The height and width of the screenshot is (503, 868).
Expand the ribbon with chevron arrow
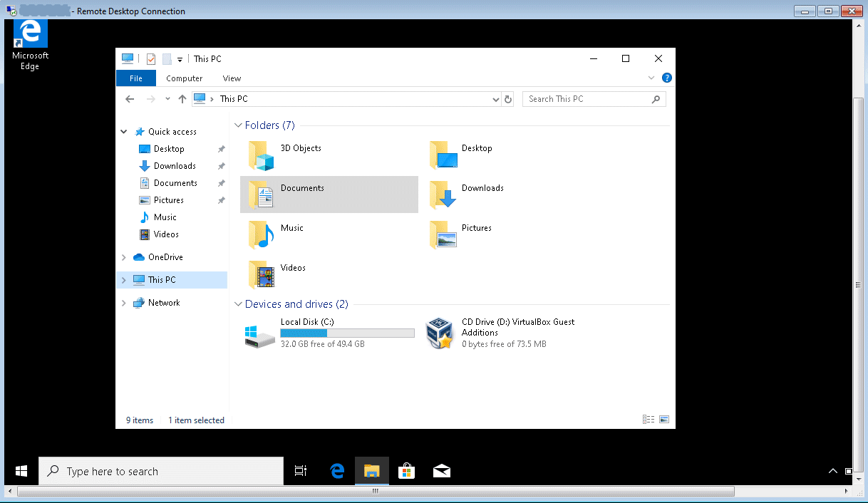651,78
